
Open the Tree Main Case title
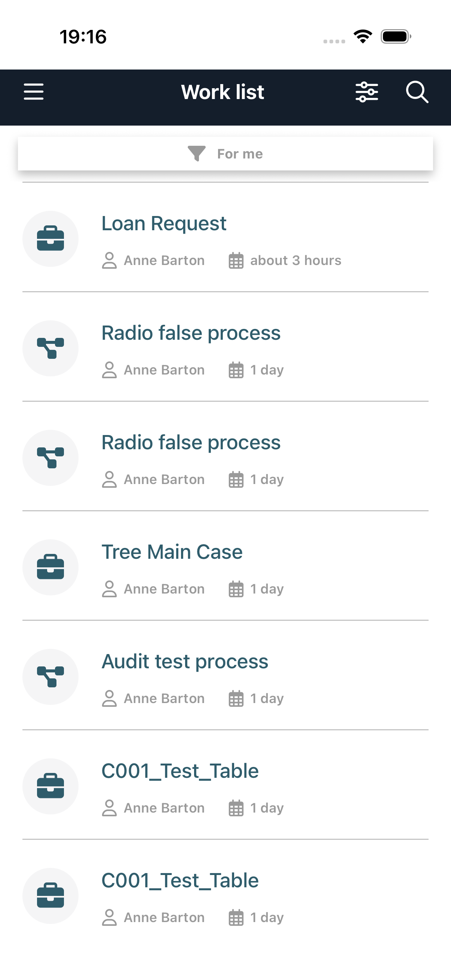click(172, 552)
